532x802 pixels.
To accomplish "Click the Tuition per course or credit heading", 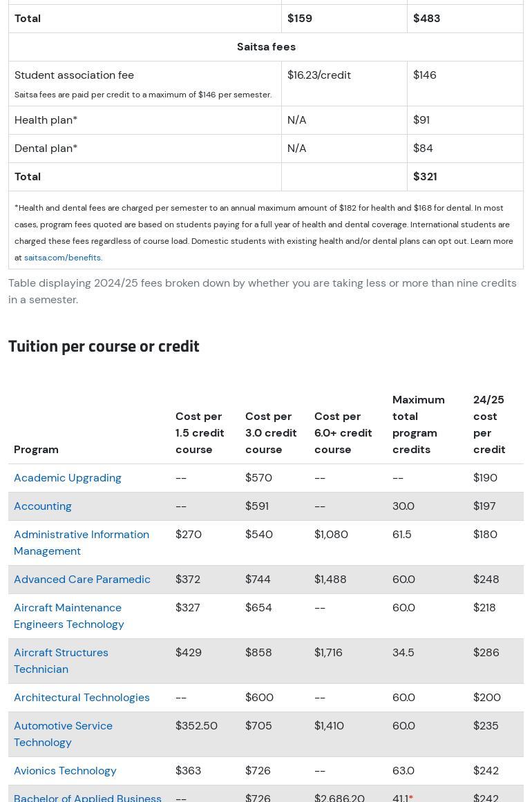I will click(x=104, y=346).
